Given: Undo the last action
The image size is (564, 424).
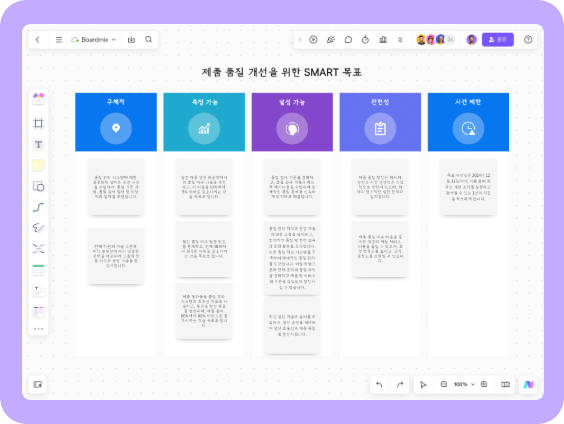Looking at the screenshot, I should click(x=379, y=384).
